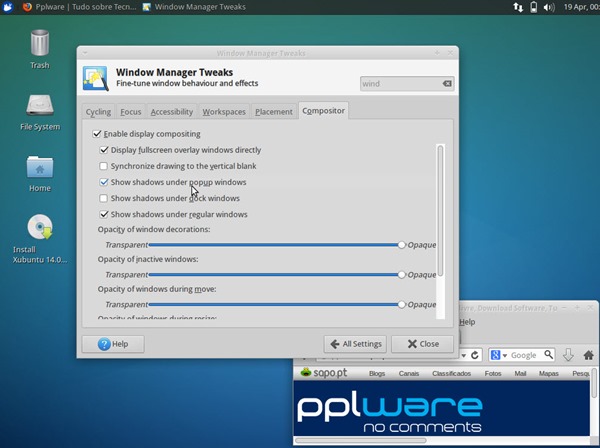Click Firefox page horizontal scrollbar
This screenshot has height=448, width=600.
tap(360, 440)
